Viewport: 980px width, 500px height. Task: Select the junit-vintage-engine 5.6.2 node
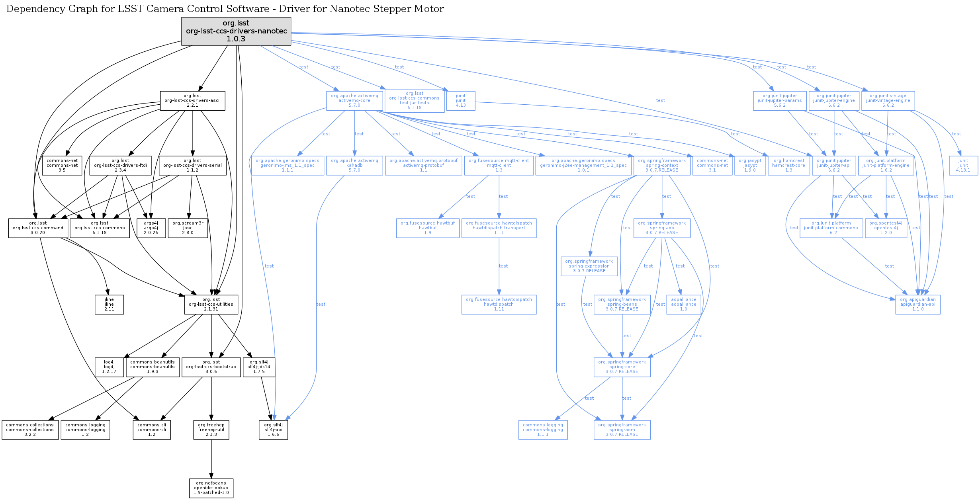click(x=888, y=101)
